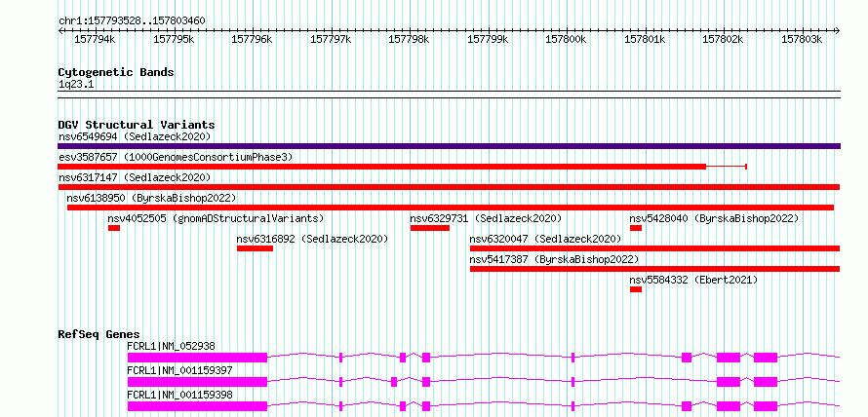Click the 157795k ruler tick label
Screen dimensions: 868x417
(174, 39)
